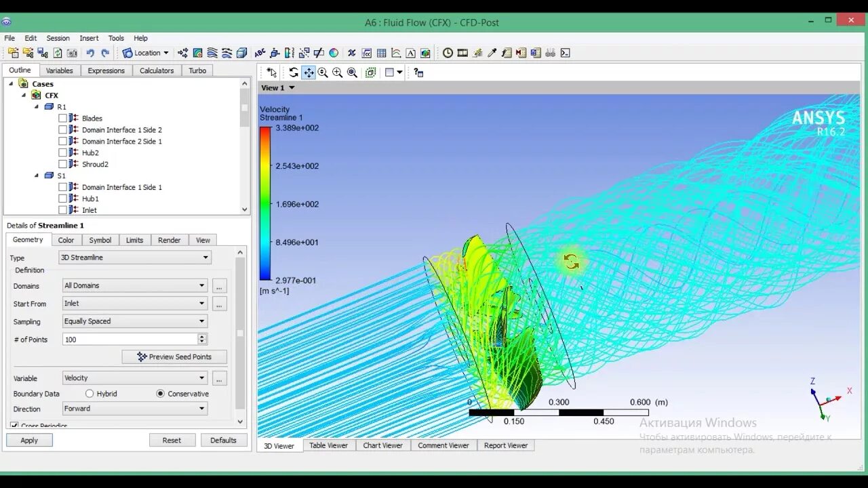Collapse the R1 domain tree node
868x488 pixels.
[37, 107]
